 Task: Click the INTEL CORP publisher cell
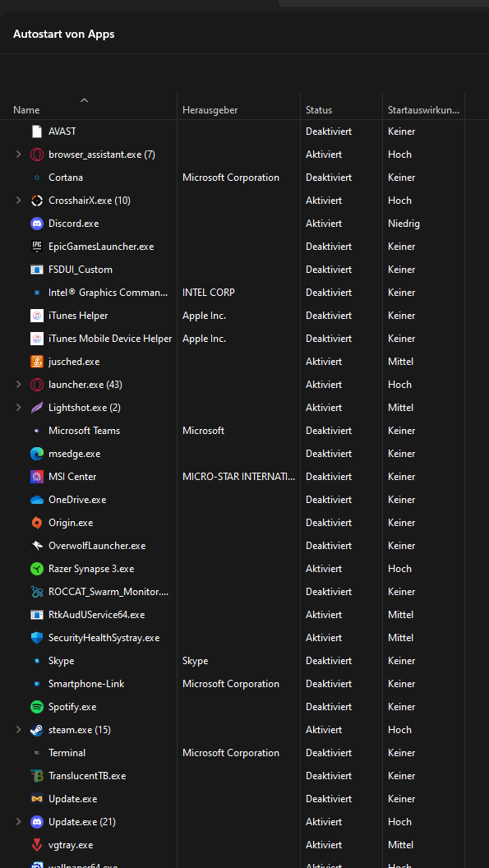click(x=209, y=293)
